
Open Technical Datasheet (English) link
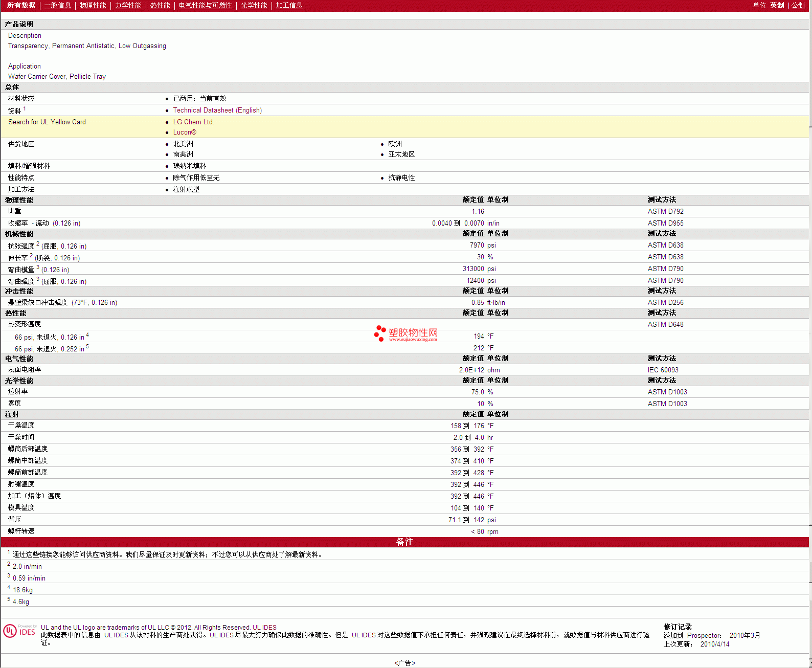pos(217,110)
